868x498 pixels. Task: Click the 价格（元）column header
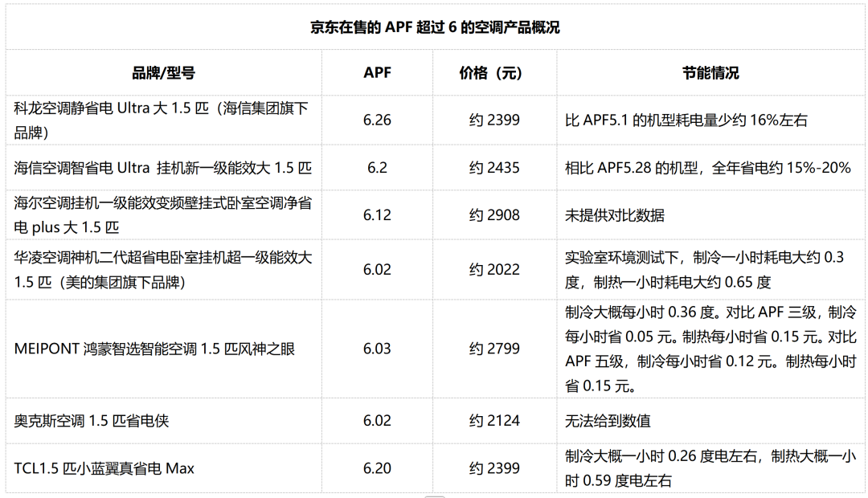tap(494, 73)
